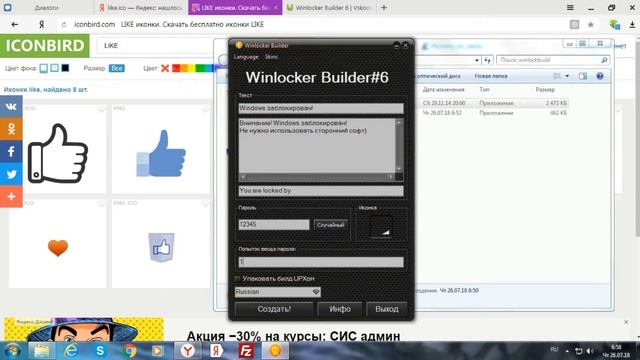Switch to Диалоги browser tab
The width and height of the screenshot is (640, 360).
pos(46,7)
